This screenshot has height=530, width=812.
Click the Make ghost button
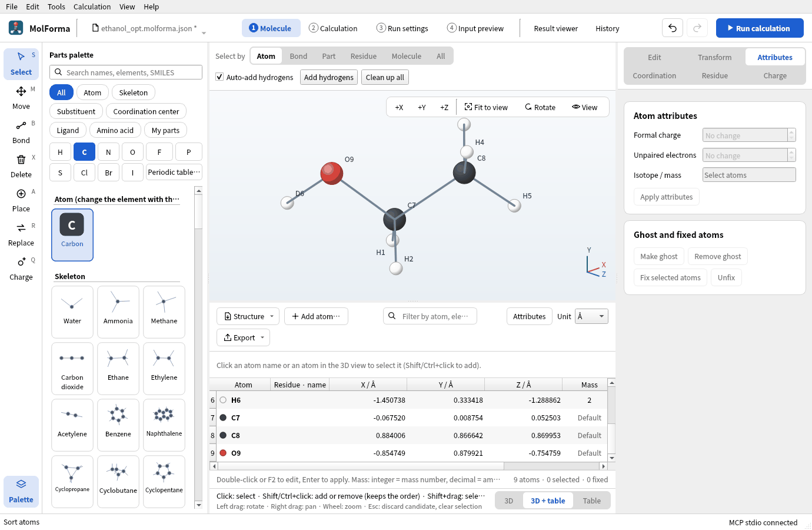click(659, 256)
